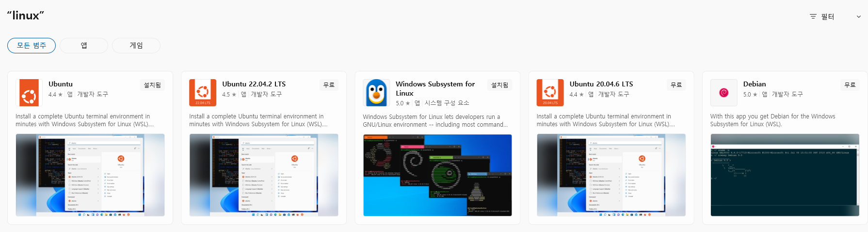Switch to the 게임 category tab

coord(136,46)
